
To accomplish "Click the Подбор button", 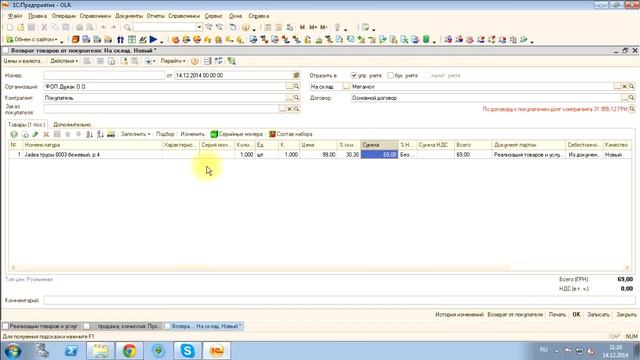I will (x=165, y=134).
